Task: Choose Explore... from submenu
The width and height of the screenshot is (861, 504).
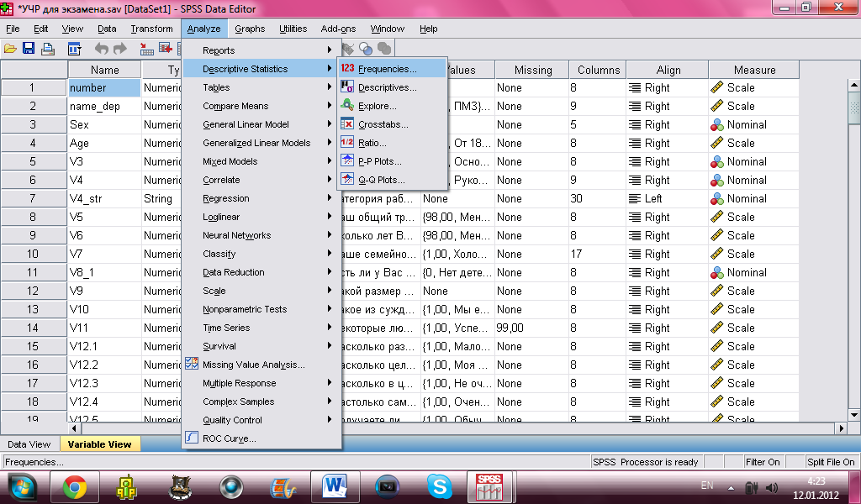Action: click(392, 106)
